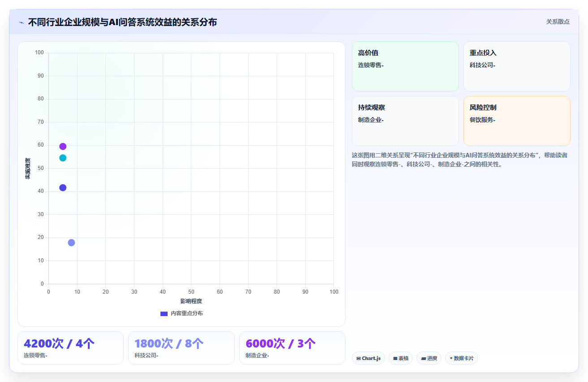Click the 数据卡片 tag
Image resolution: width=588 pixels, height=382 pixels.
click(462, 358)
